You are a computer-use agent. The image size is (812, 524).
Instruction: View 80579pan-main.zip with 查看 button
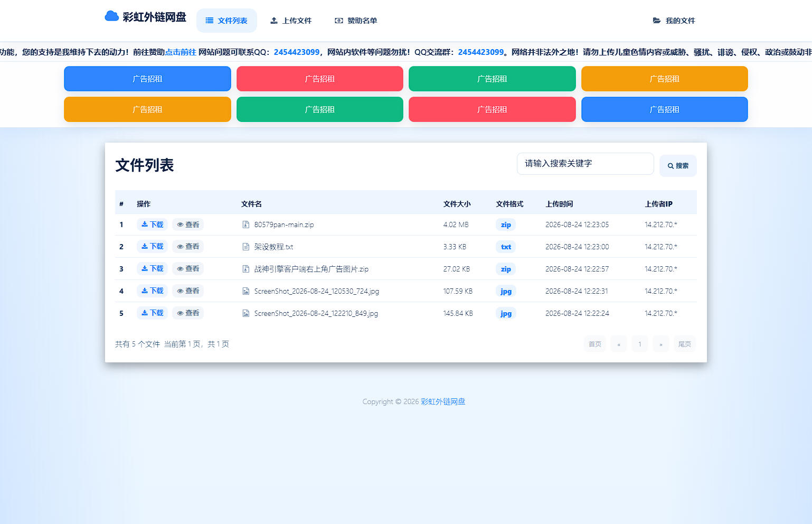(x=188, y=224)
